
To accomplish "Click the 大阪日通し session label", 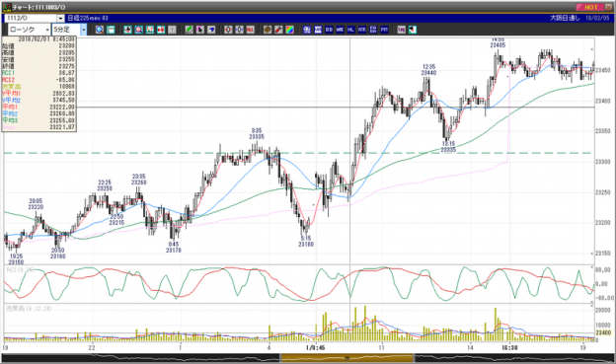I will [565, 18].
